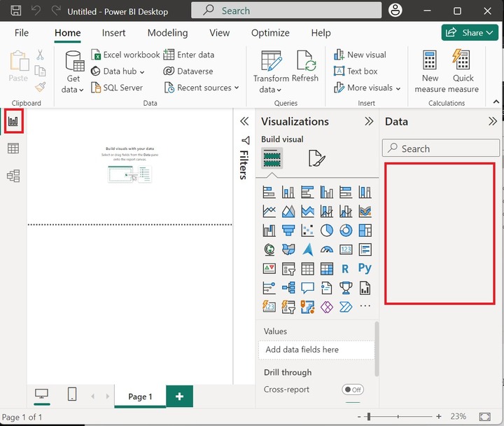Select the trophy metrics visual
Viewport: 504px width, 426px height.
point(346,288)
